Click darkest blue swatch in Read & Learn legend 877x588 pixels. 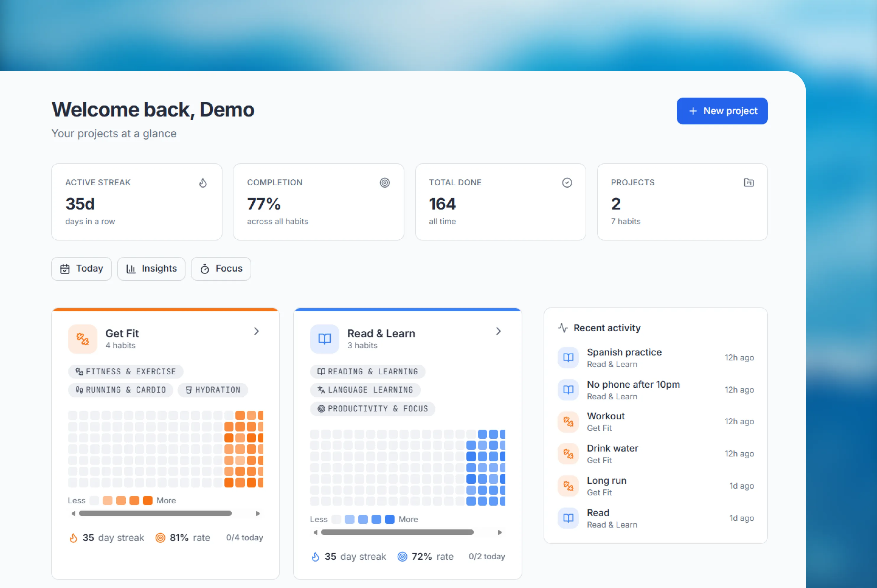pyautogui.click(x=390, y=519)
